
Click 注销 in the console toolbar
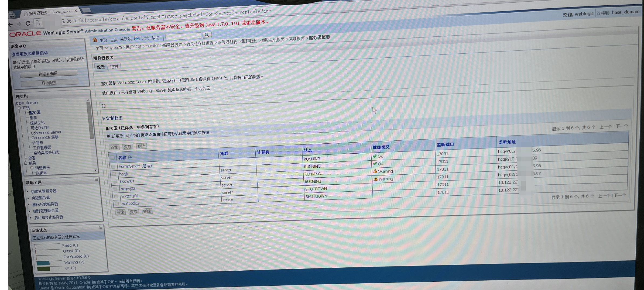click(x=114, y=40)
